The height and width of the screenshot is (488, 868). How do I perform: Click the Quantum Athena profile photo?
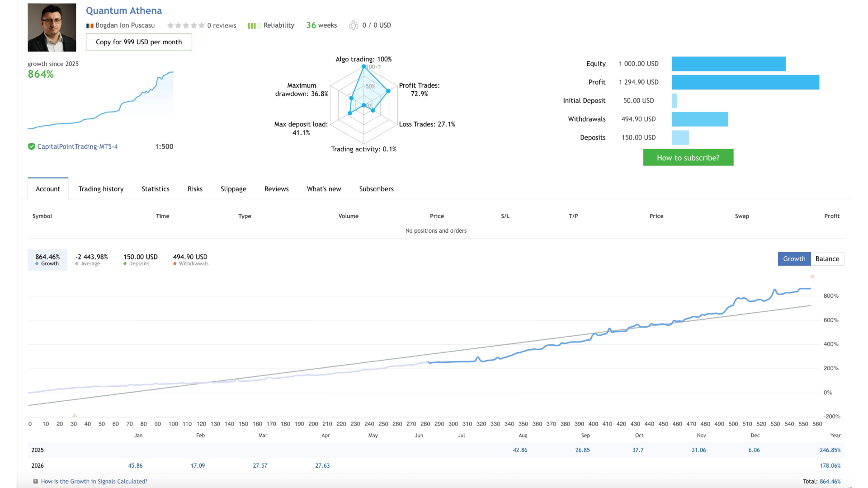tap(51, 27)
